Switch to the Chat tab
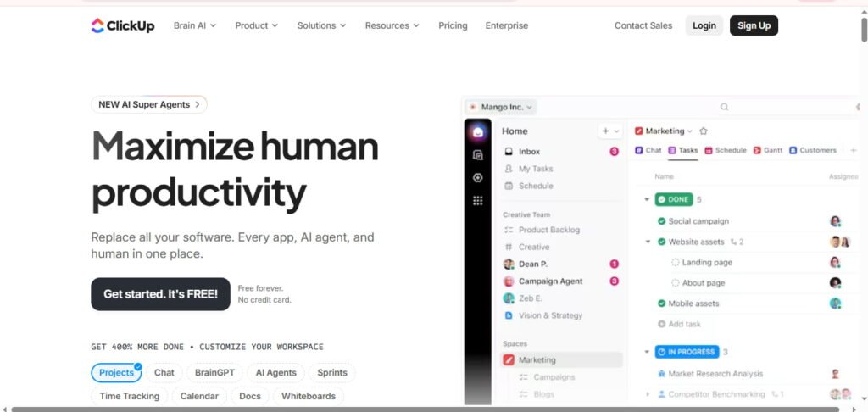Image resolution: width=868 pixels, height=412 pixels. [648, 150]
